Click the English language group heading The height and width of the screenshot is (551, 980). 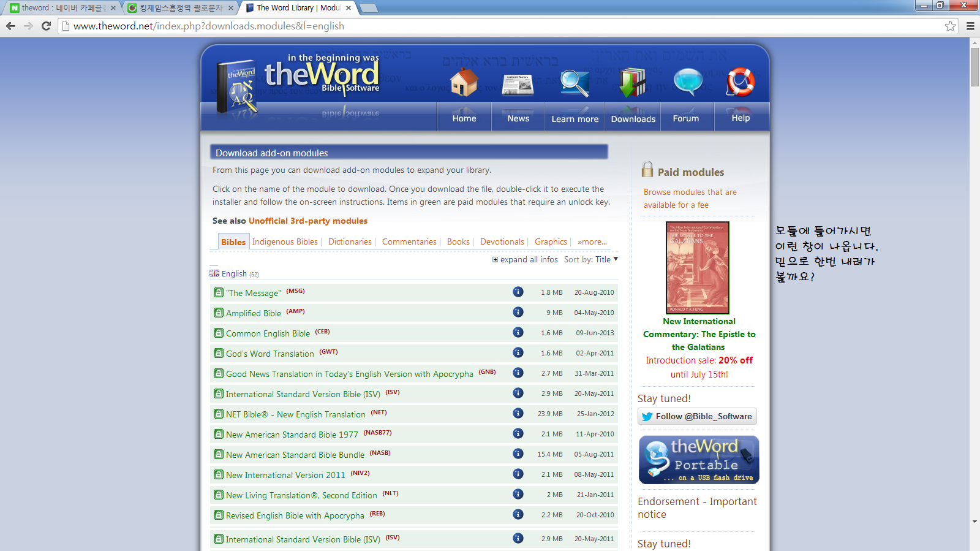(234, 273)
